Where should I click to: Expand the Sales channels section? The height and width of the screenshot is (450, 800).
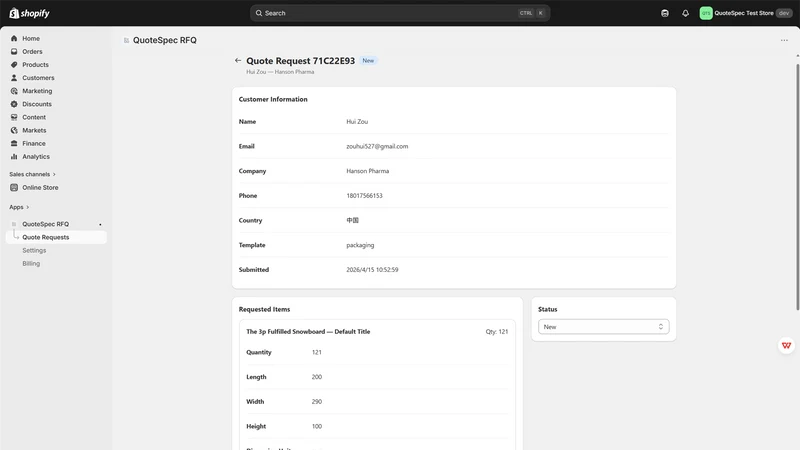(32, 174)
